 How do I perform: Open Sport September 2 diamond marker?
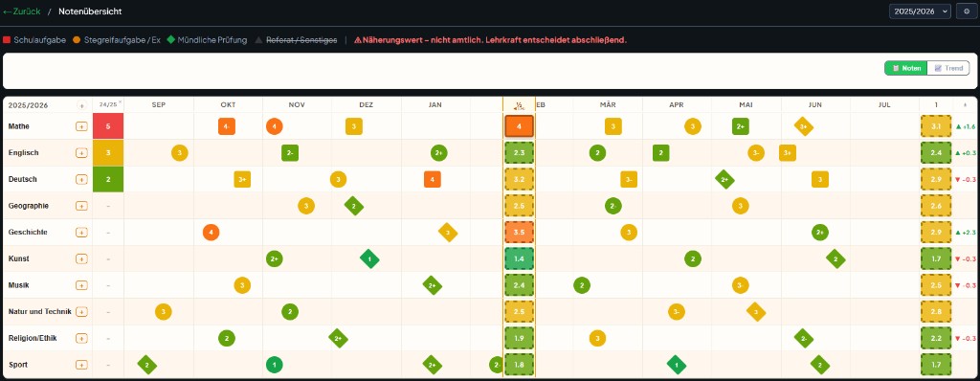147,365
